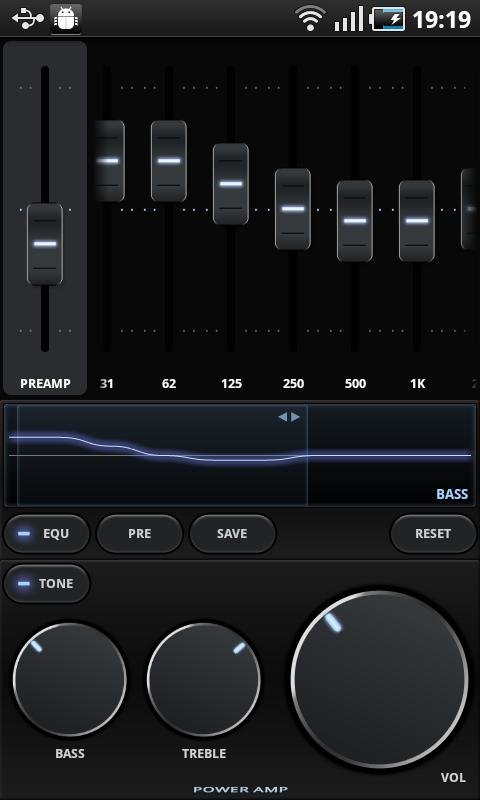
Task: Toggle the TONE control switch
Action: [x=46, y=584]
